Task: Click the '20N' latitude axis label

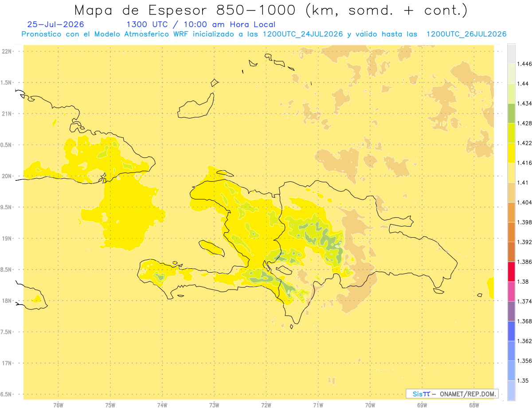Action: point(7,176)
